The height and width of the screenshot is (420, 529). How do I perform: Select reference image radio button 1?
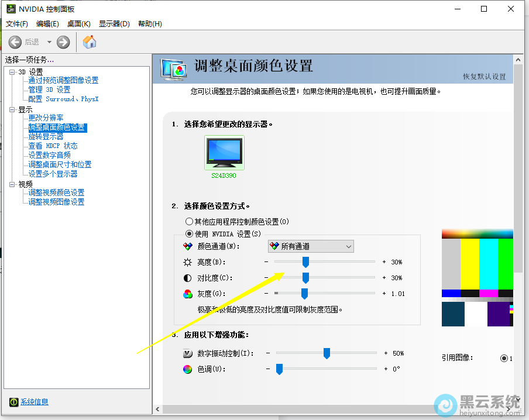[504, 358]
